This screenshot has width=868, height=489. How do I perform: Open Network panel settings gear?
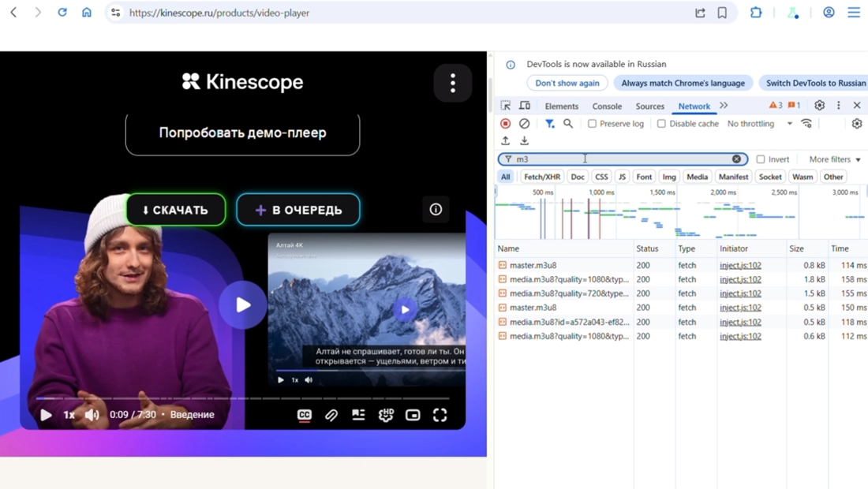pyautogui.click(x=857, y=123)
